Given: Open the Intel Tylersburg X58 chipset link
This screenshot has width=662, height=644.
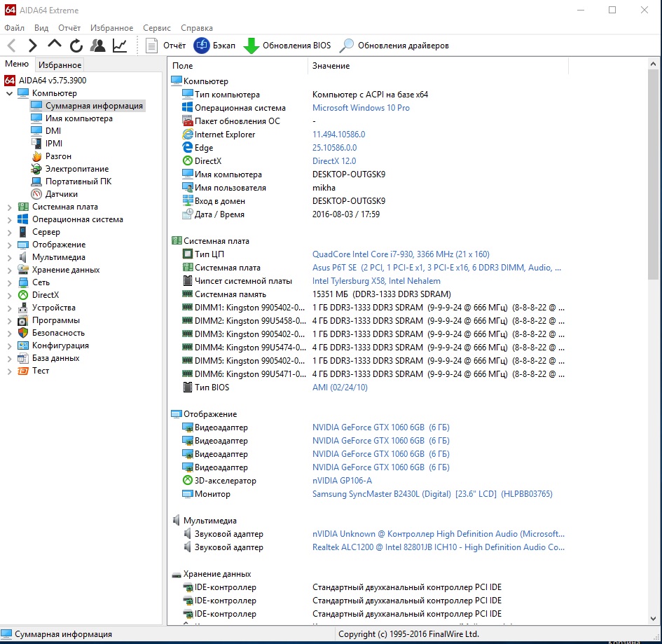Looking at the screenshot, I should (377, 281).
